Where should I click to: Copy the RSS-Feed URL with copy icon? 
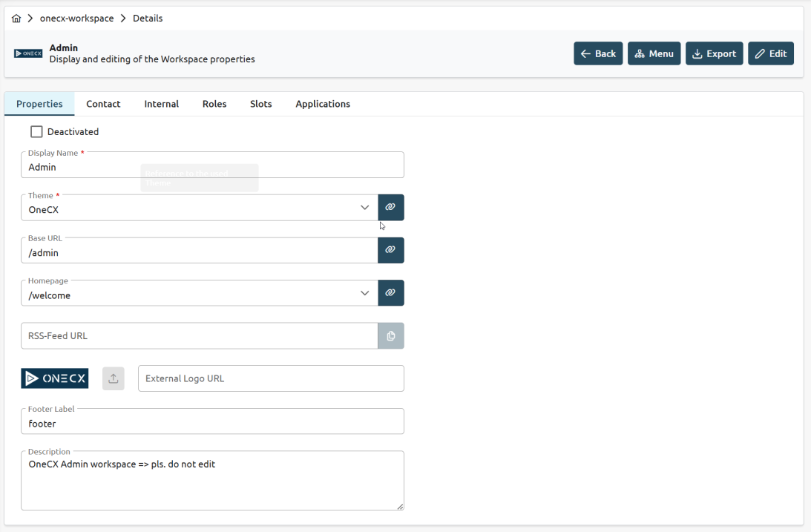[x=390, y=336]
